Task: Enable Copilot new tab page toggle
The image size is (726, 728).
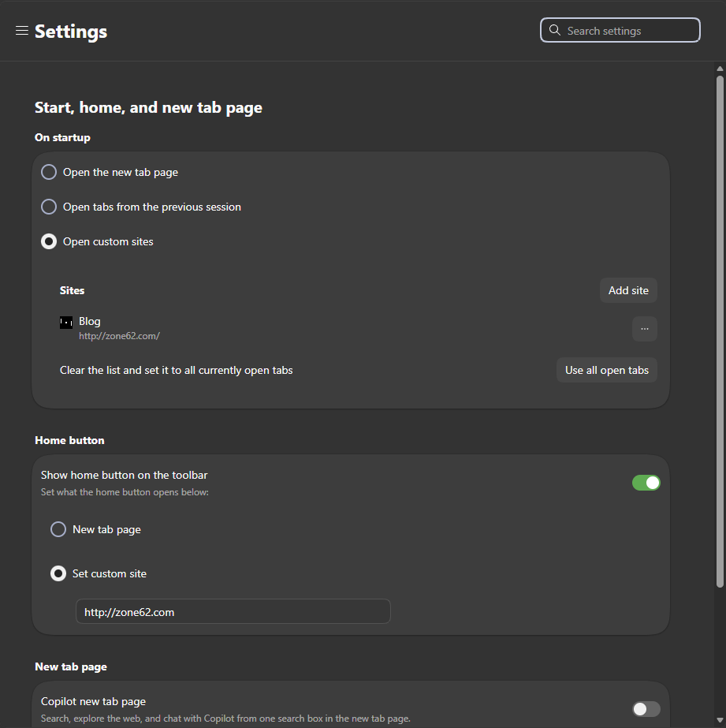Action: [x=646, y=709]
